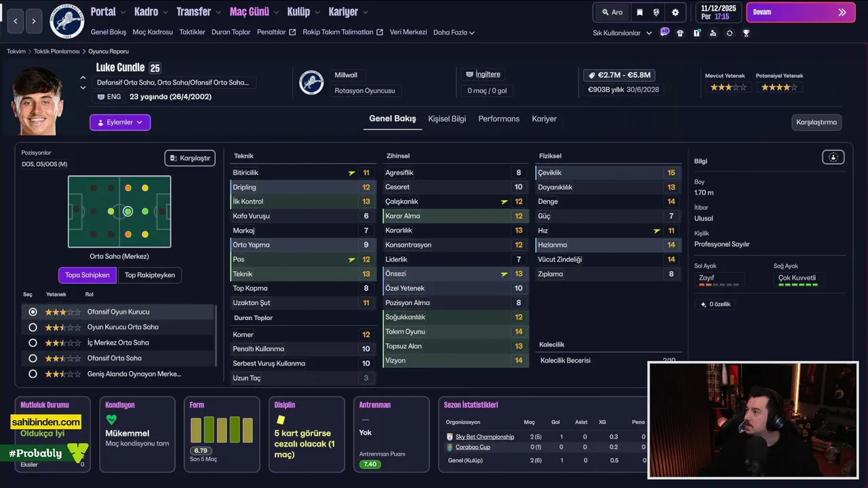The width and height of the screenshot is (868, 488).
Task: Go to next player with down chevron
Action: point(83,87)
